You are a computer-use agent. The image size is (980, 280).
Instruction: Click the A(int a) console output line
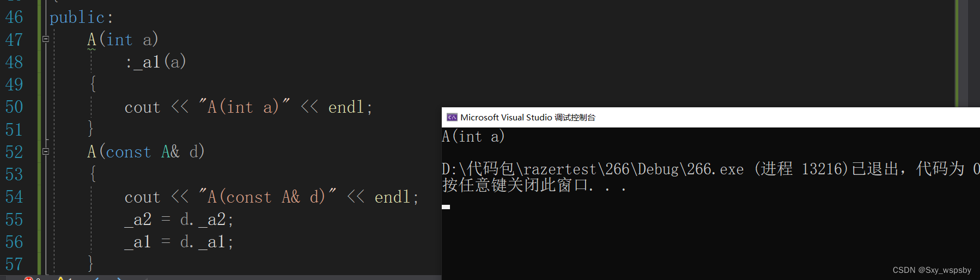tap(473, 136)
